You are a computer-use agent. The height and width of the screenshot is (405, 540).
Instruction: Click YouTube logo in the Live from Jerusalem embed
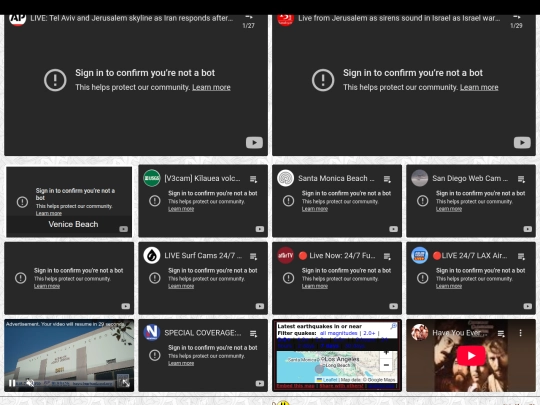click(x=522, y=143)
